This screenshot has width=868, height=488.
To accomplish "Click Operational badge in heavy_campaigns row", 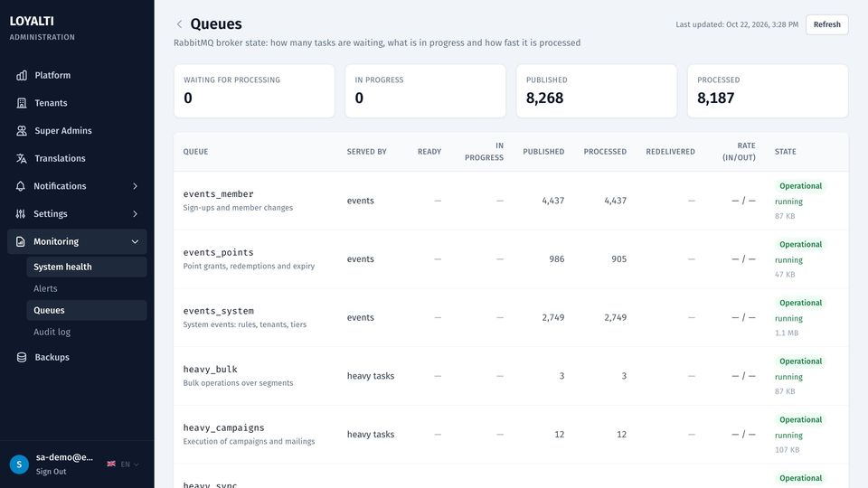I will [800, 420].
